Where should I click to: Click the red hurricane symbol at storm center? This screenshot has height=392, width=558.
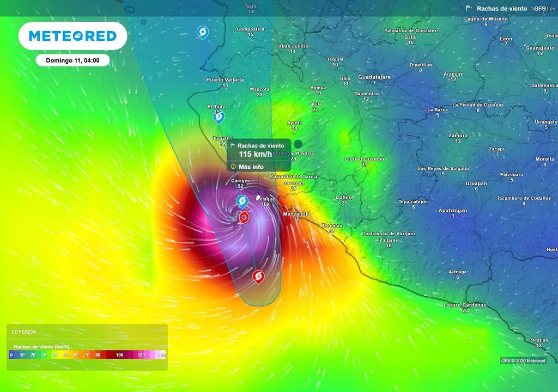(x=245, y=217)
